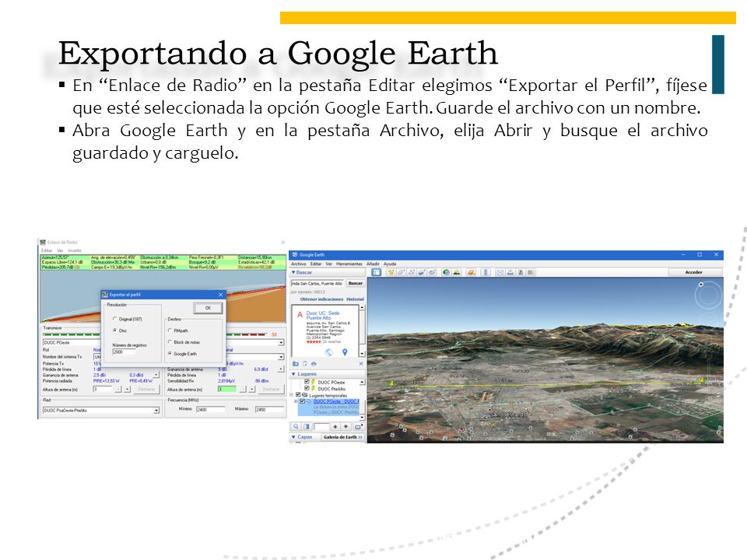This screenshot has width=747, height=560.
Task: Collapse the Lugares panel
Action: tap(293, 374)
